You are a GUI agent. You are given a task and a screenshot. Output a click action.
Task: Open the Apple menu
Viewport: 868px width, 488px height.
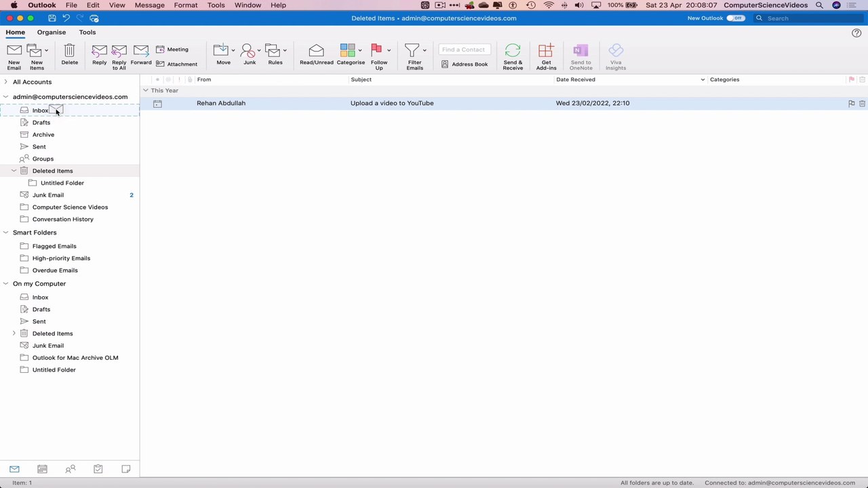[14, 5]
